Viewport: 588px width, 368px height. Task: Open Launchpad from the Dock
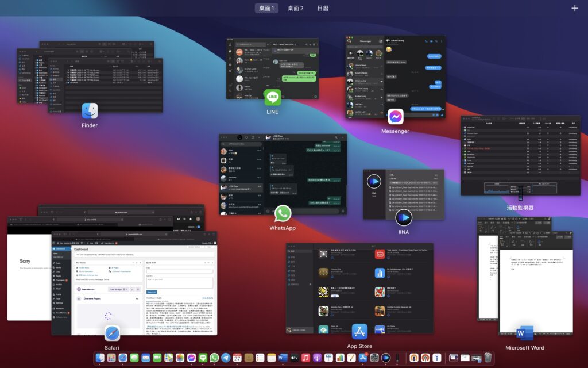click(x=111, y=358)
